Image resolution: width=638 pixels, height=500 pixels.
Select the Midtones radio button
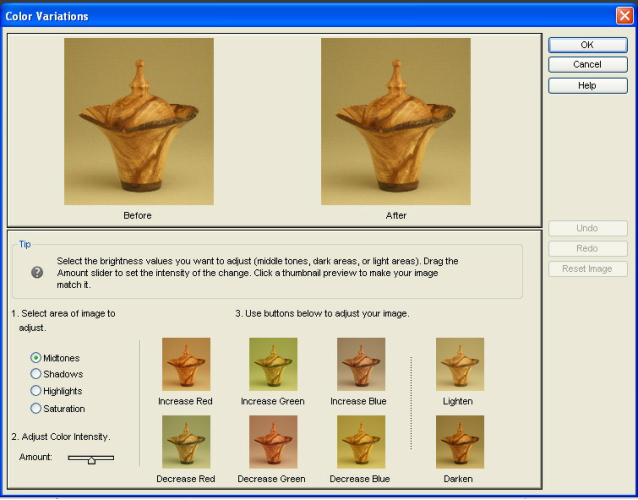point(37,357)
